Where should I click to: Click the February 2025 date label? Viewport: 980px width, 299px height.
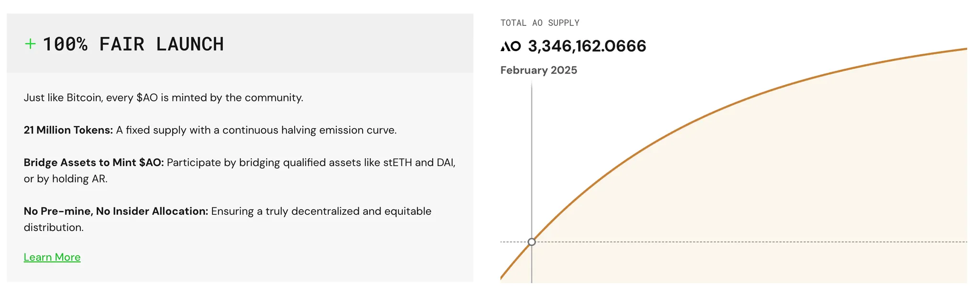[539, 70]
